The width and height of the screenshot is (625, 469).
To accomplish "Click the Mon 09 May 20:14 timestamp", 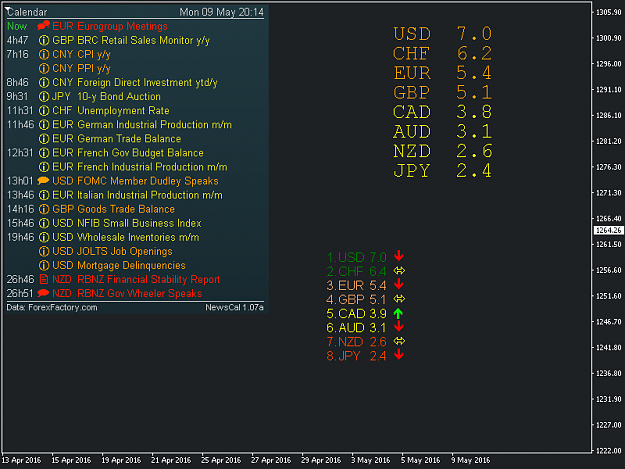I will (x=221, y=12).
